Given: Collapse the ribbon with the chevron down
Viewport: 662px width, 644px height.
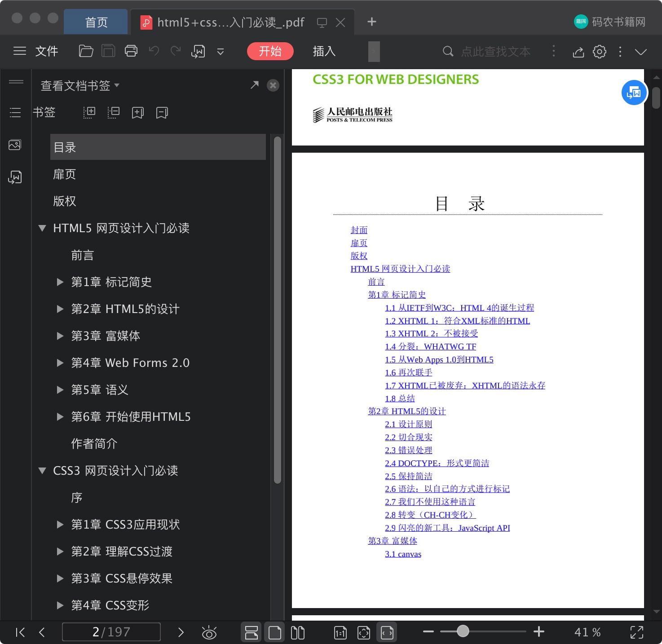Looking at the screenshot, I should coord(641,52).
